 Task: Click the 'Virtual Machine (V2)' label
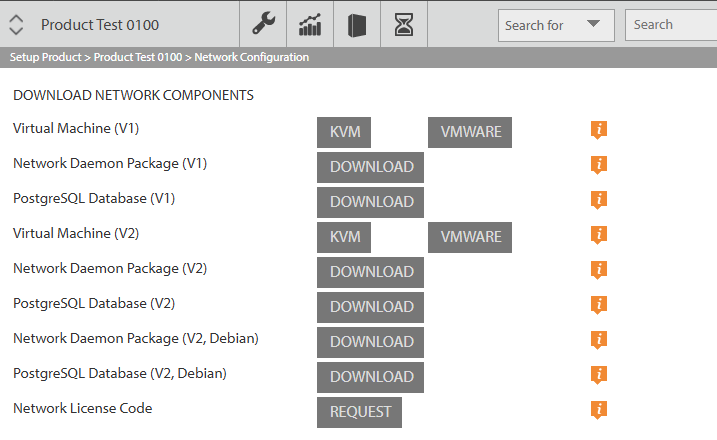76,234
